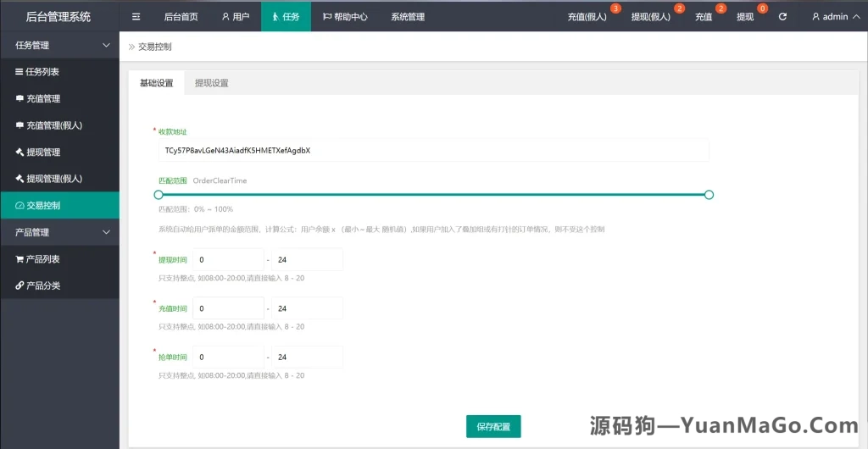Toggle the sidebar collapse hamburger icon
The image size is (868, 449).
[136, 17]
